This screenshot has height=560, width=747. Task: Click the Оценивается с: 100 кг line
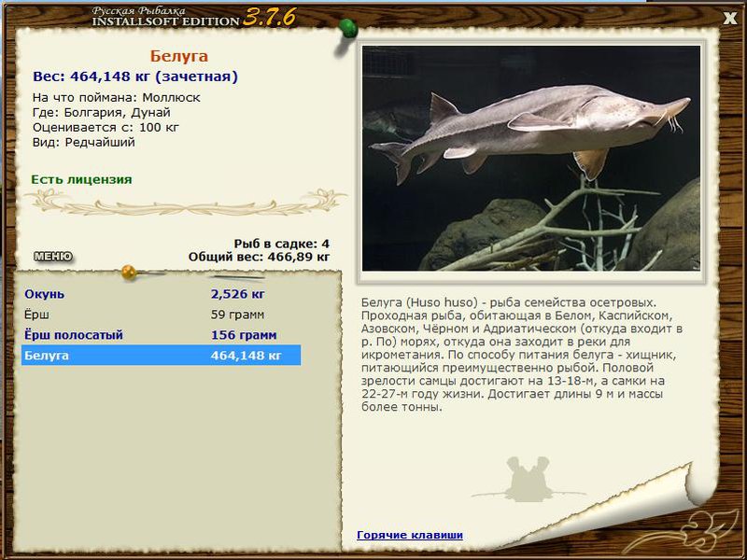coord(106,128)
